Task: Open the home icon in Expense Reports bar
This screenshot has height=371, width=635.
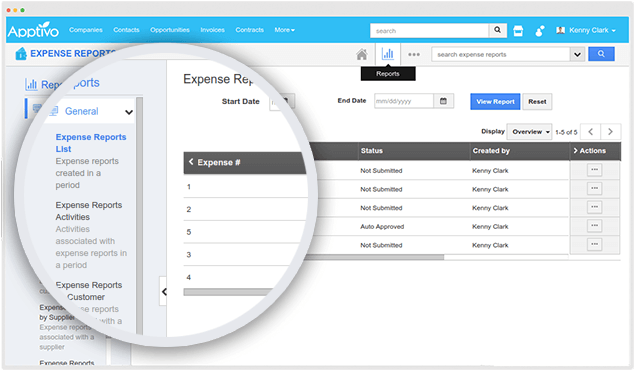Action: click(362, 54)
